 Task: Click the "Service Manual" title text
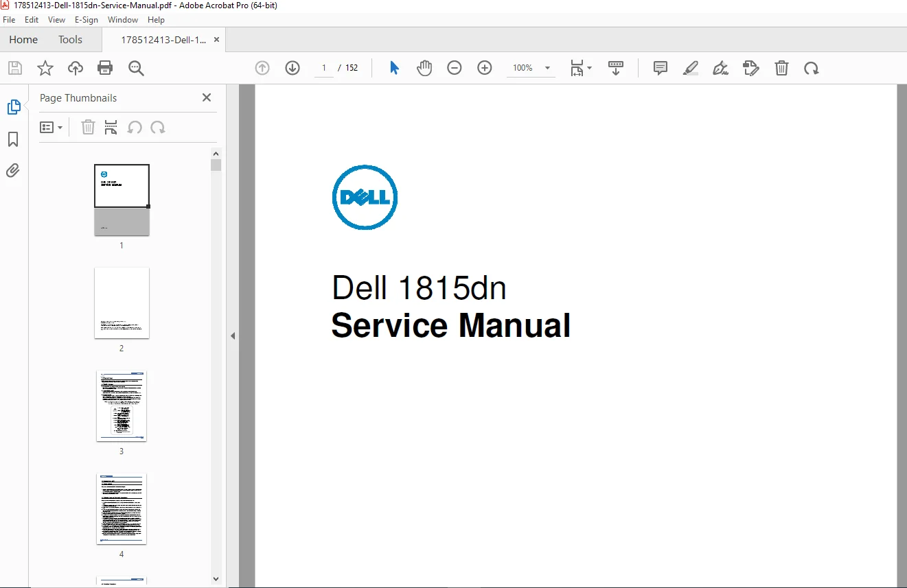point(451,325)
